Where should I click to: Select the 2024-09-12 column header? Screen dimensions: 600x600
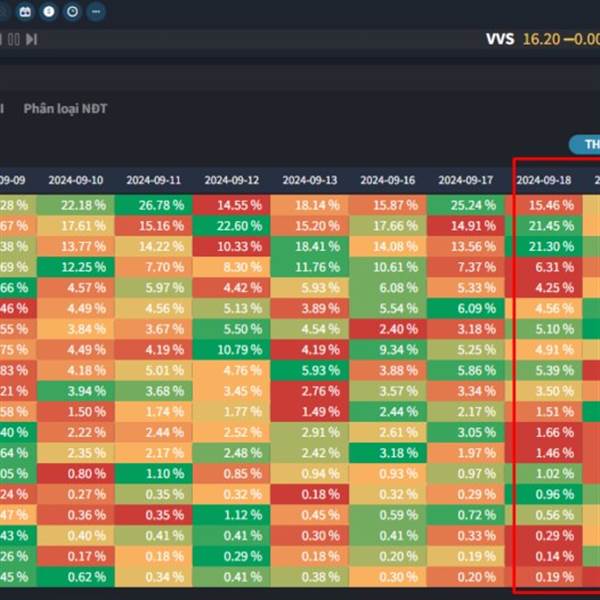[232, 180]
